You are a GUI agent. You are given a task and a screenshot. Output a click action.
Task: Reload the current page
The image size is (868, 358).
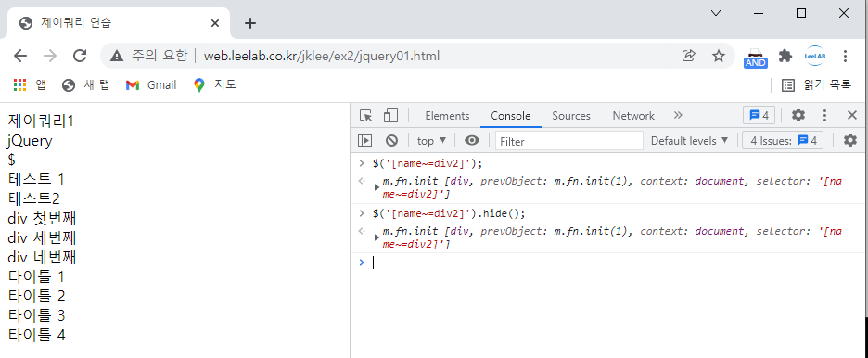[81, 56]
